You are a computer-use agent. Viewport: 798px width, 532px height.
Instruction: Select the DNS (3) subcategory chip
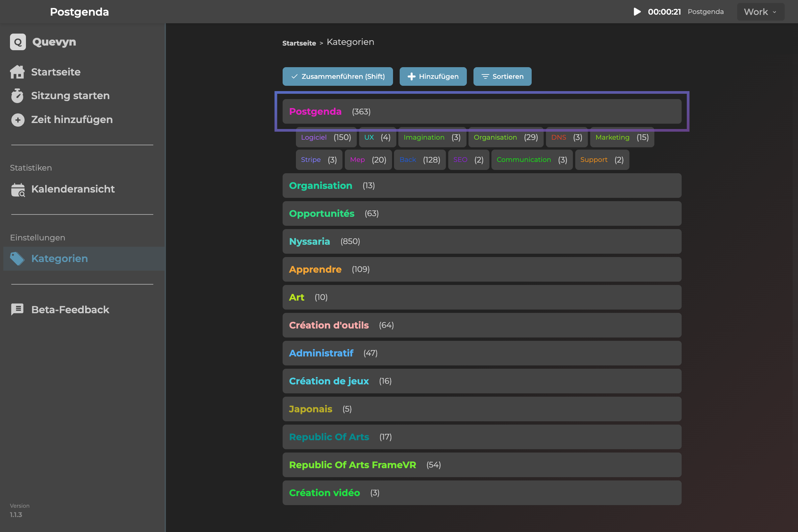pyautogui.click(x=567, y=137)
